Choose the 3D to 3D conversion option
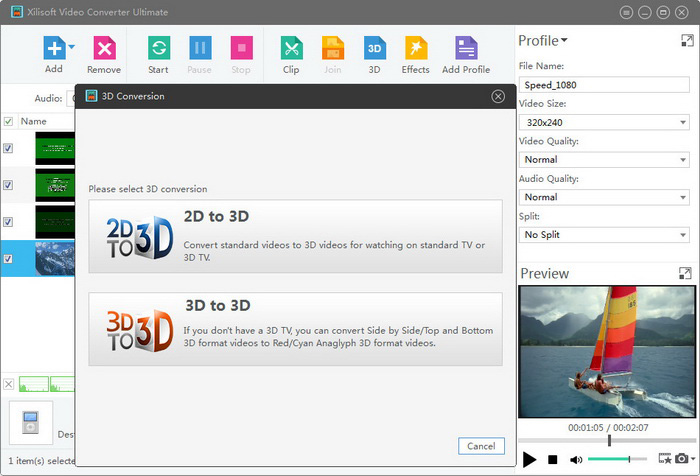This screenshot has height=476, width=700. pyautogui.click(x=295, y=328)
